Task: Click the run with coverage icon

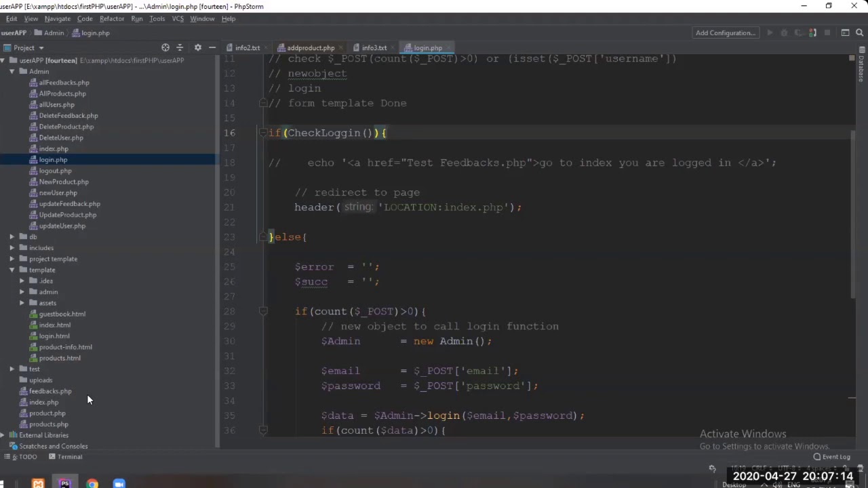Action: 798,33
